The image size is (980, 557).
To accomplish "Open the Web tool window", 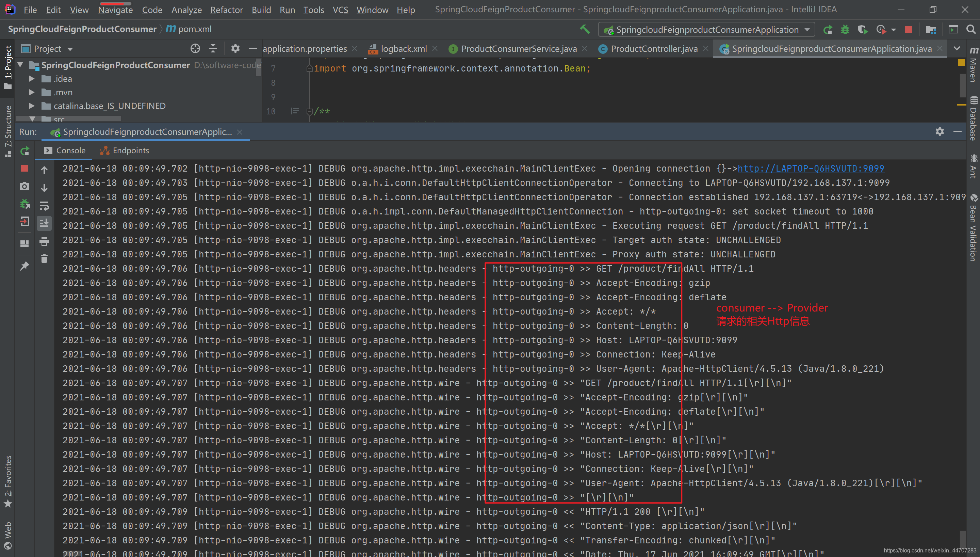I will (x=8, y=536).
